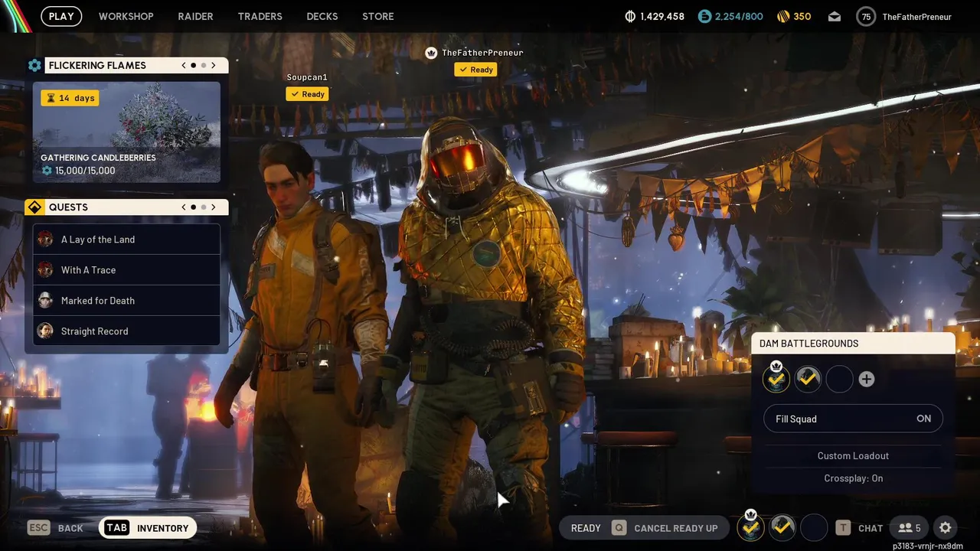Open Inventory with TAB button
The image size is (980, 551).
click(147, 528)
